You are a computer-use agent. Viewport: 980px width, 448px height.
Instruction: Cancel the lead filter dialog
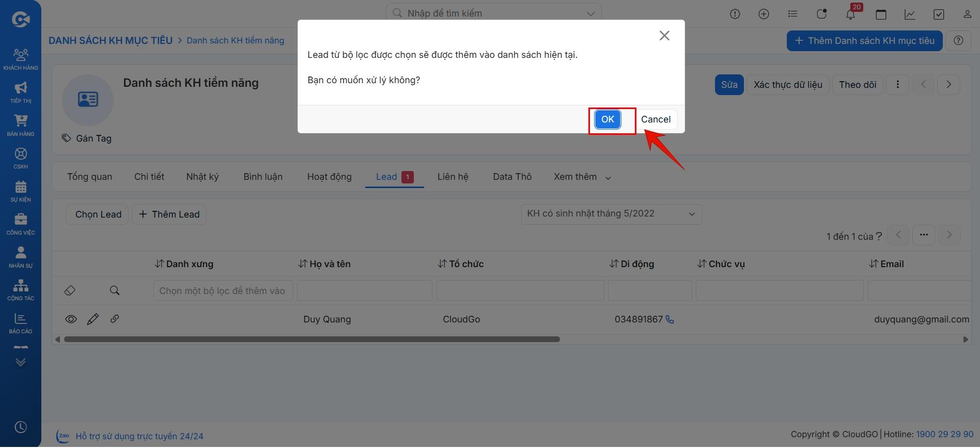656,119
